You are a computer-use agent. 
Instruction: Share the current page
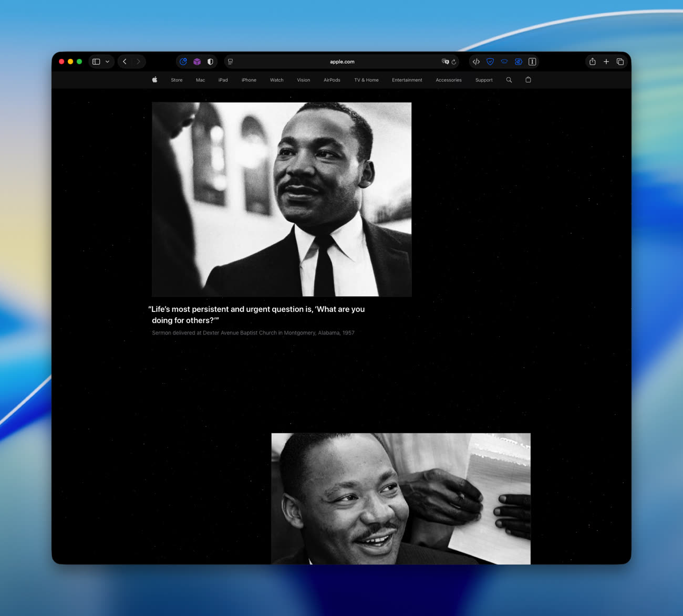tap(592, 61)
